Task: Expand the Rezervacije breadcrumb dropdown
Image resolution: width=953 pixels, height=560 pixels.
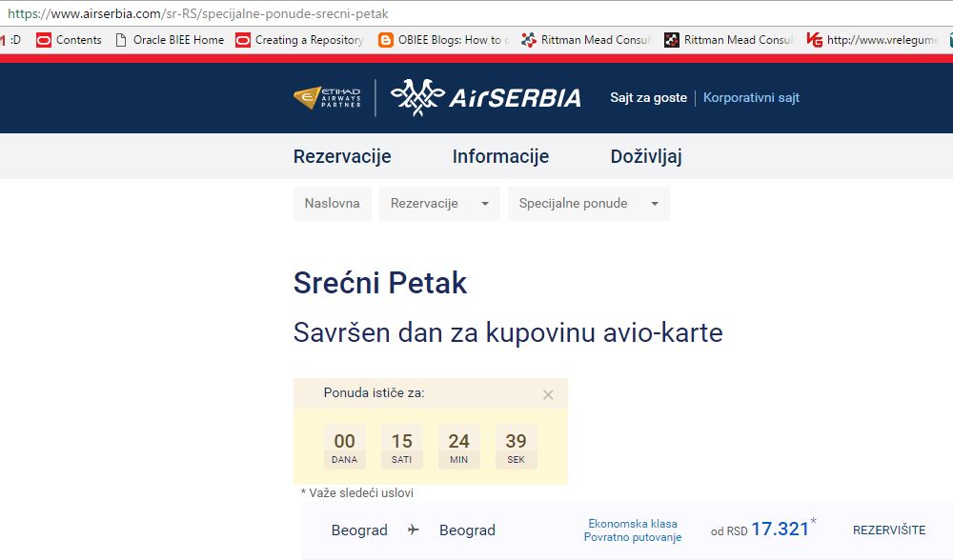Action: pyautogui.click(x=439, y=204)
